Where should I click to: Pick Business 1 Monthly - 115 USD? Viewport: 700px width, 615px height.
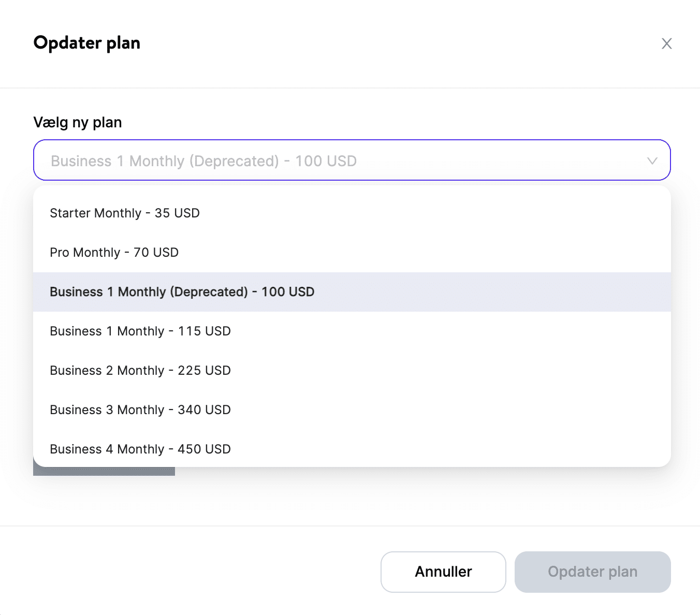pos(140,331)
